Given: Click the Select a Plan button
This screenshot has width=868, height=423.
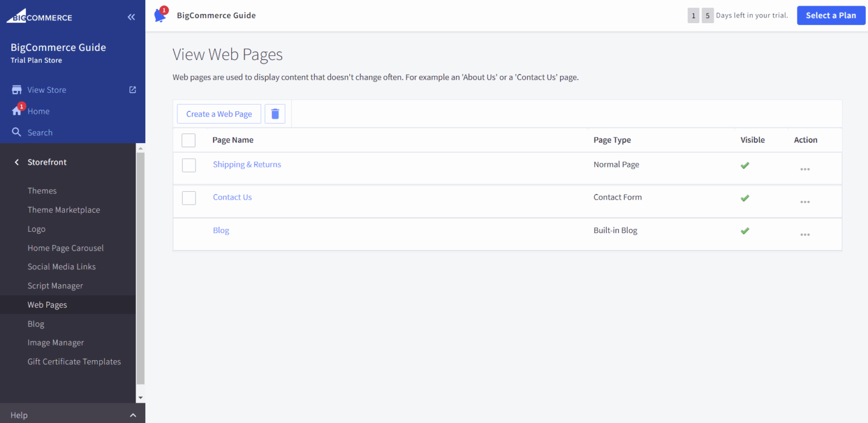Looking at the screenshot, I should (x=831, y=15).
